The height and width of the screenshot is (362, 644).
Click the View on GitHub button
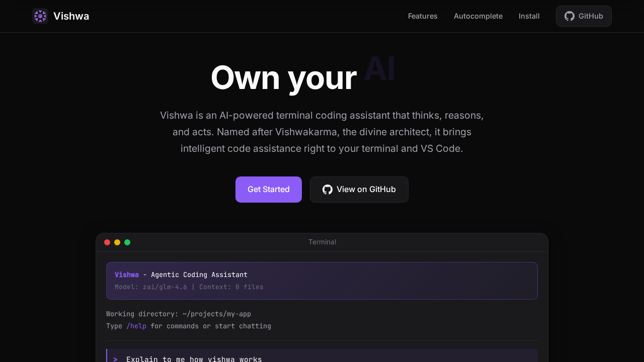coord(359,190)
